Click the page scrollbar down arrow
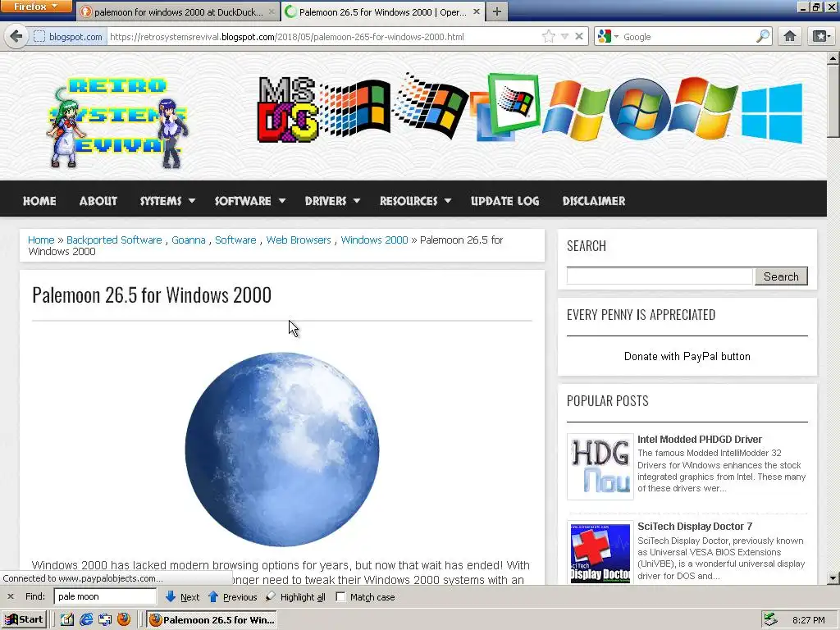 click(833, 578)
